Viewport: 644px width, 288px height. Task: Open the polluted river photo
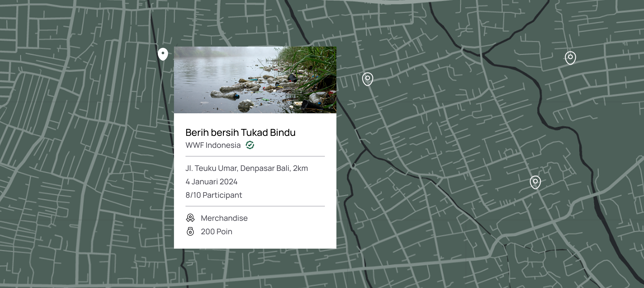tap(255, 80)
